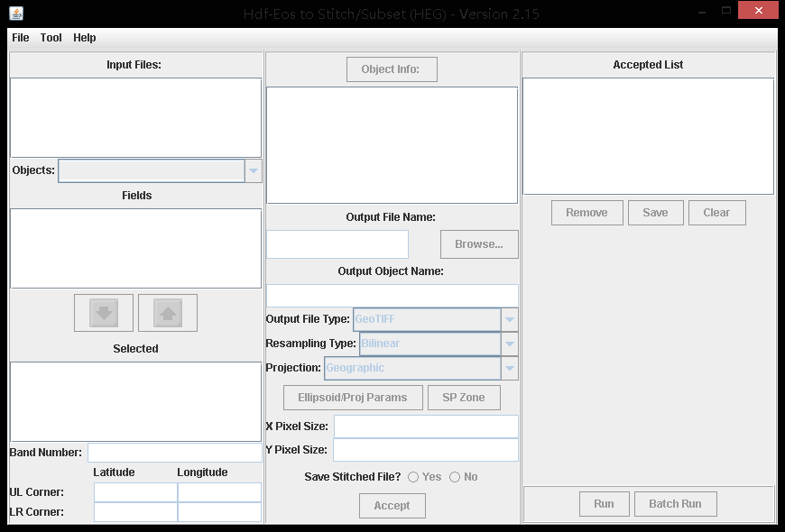Click the Java application icon in title bar
The width and height of the screenshot is (785, 532).
16,14
